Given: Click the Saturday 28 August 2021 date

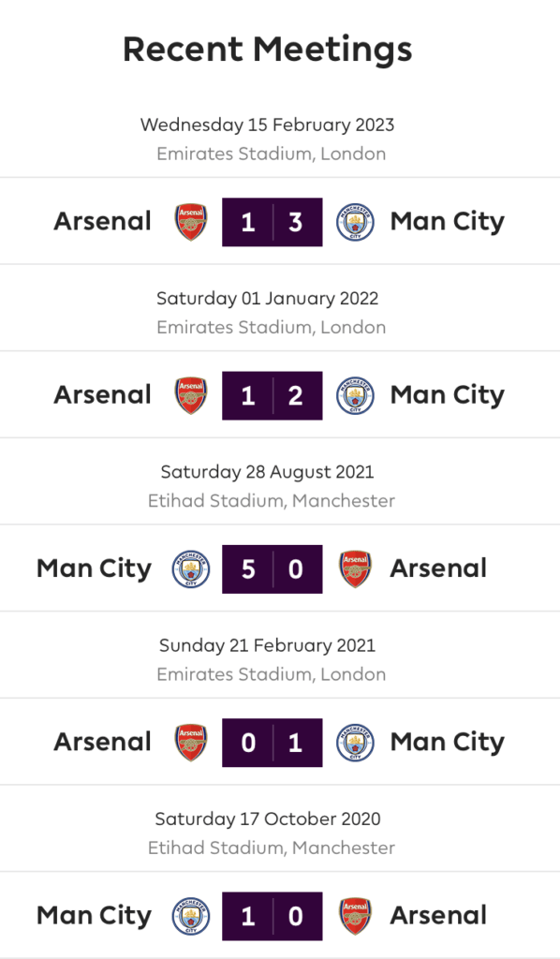Looking at the screenshot, I should [x=267, y=472].
